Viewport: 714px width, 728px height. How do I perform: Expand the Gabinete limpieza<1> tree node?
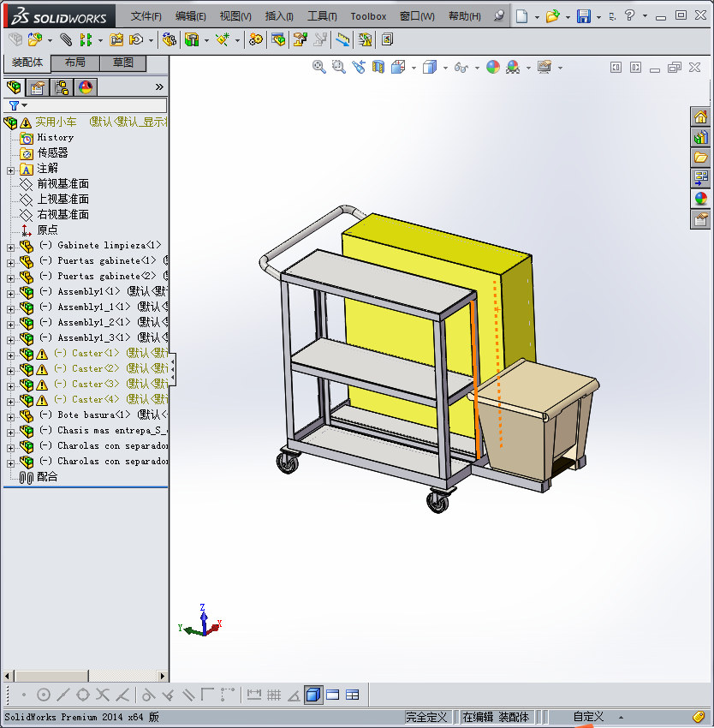10,248
